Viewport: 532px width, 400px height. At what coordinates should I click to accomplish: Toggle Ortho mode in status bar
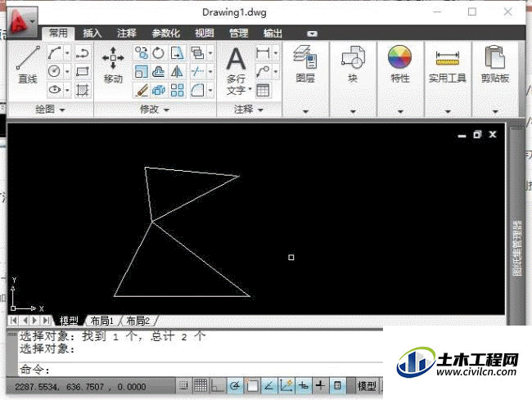tap(217, 386)
